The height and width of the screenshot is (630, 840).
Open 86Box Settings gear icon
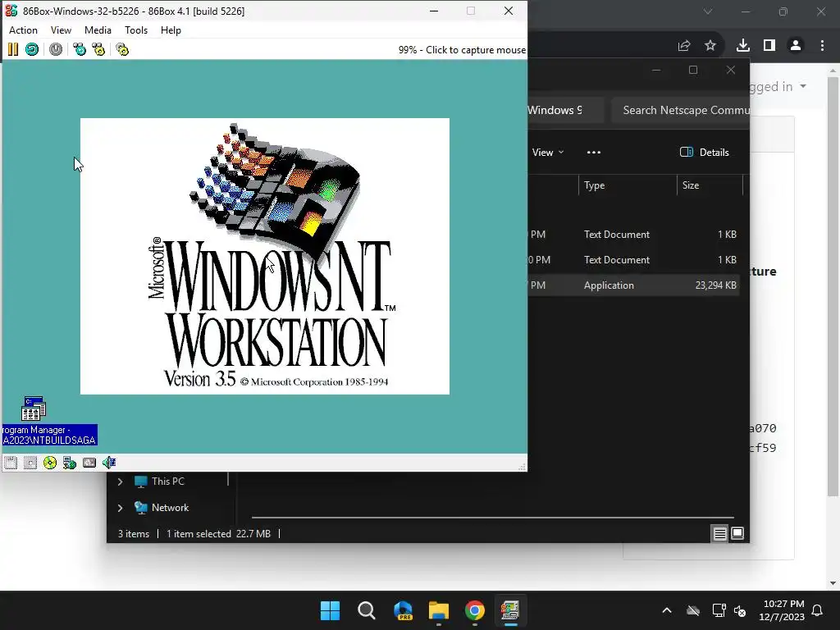pos(122,49)
